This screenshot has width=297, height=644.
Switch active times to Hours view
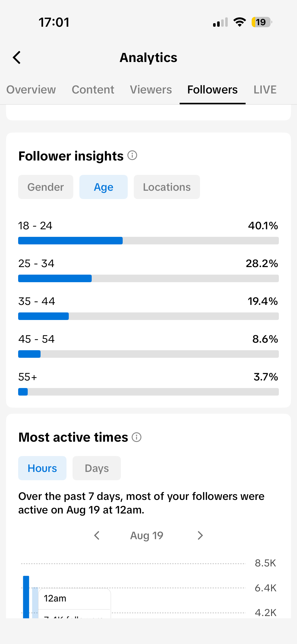point(42,468)
